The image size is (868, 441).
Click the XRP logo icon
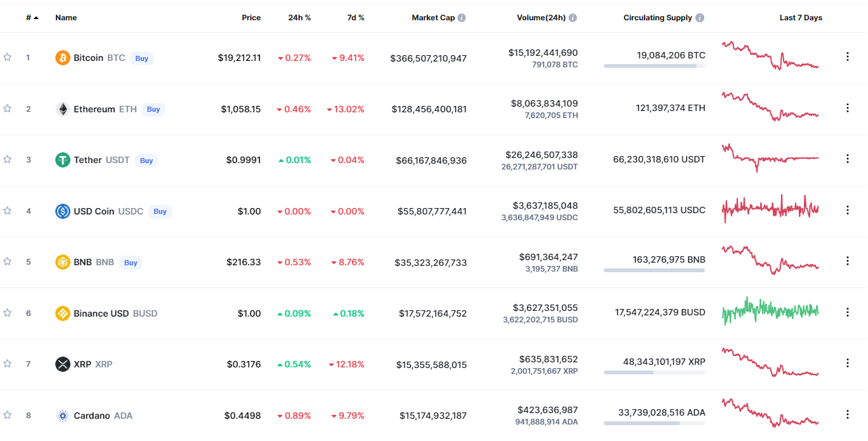[x=62, y=364]
